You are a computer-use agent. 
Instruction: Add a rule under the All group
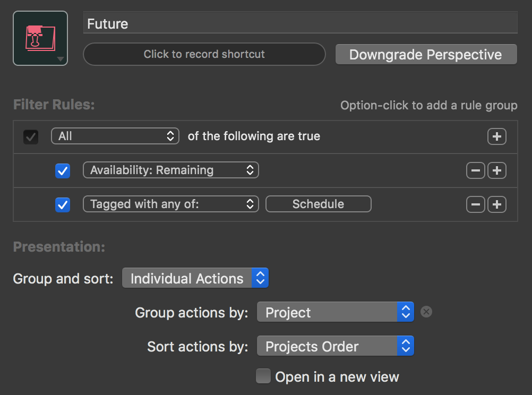(496, 136)
